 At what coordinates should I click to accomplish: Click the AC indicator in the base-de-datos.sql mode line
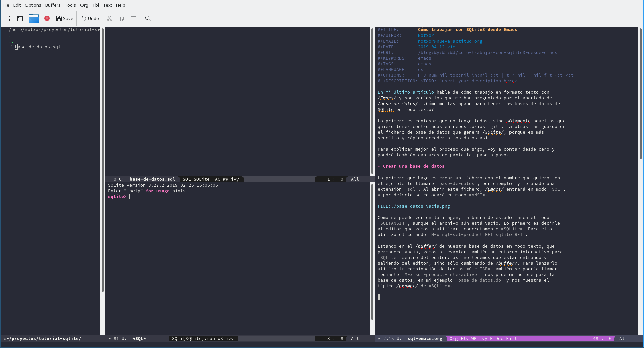pos(218,179)
